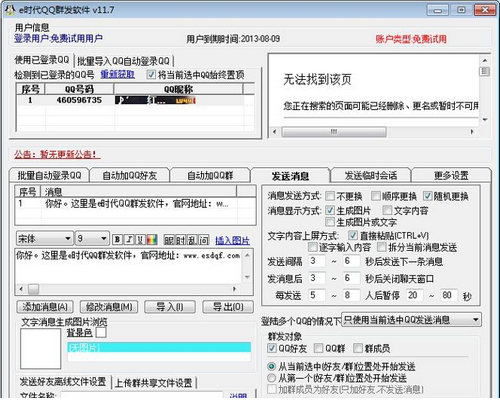Select QQ row 460596735

135,100
